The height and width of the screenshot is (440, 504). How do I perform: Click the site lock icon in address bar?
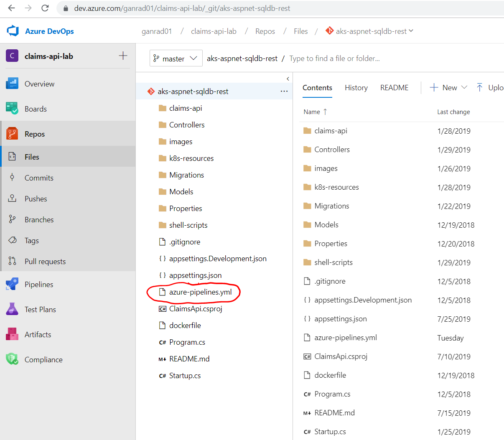(x=66, y=8)
